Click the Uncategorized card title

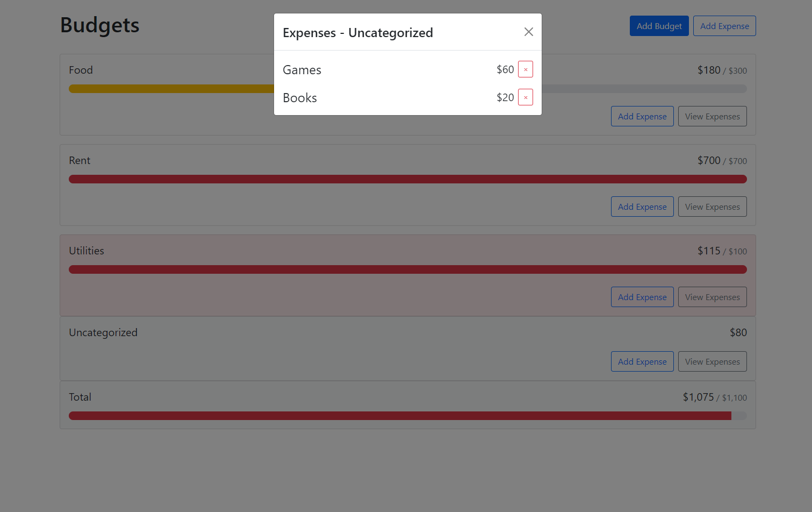pos(103,332)
